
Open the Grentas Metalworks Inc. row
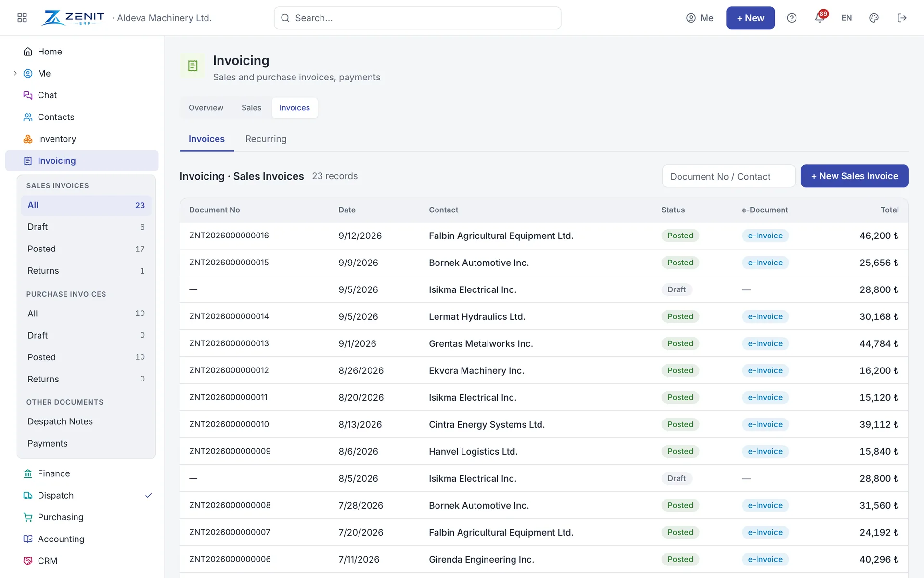tap(544, 343)
